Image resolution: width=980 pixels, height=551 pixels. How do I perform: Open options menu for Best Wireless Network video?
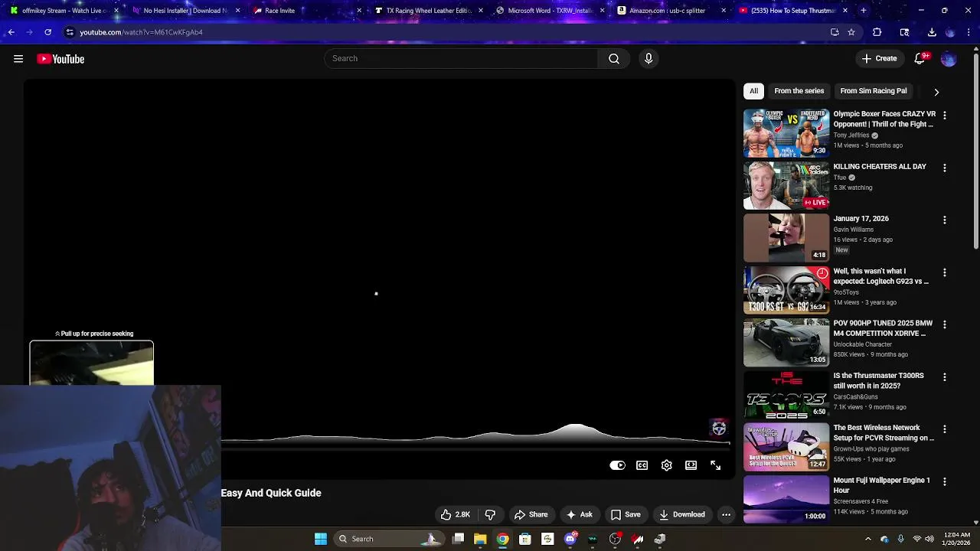tap(944, 429)
